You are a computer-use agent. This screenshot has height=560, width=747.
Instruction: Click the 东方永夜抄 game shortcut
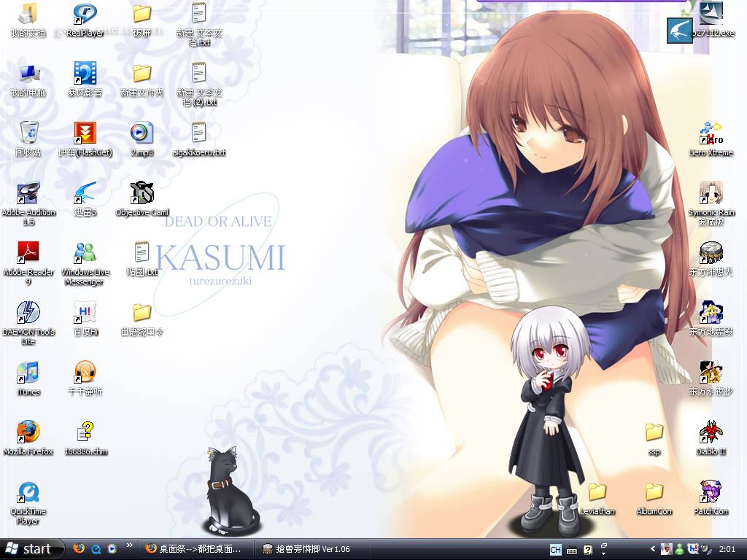tap(711, 379)
